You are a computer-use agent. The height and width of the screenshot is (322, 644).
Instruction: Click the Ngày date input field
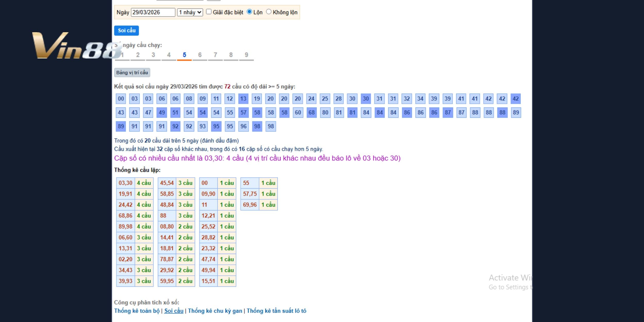tap(153, 12)
